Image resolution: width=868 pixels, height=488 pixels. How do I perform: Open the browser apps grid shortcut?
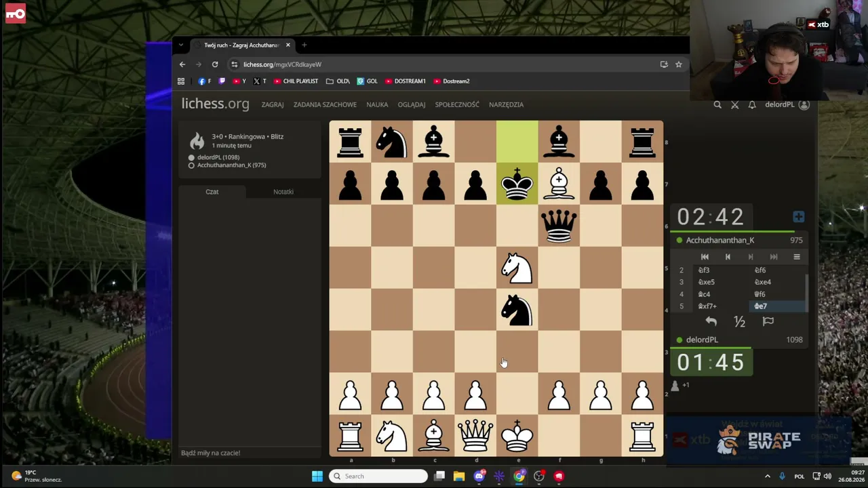coord(181,81)
